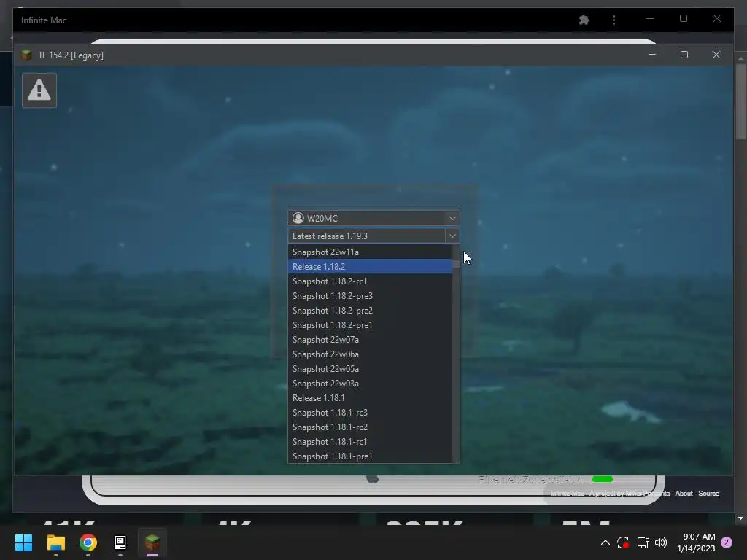
Task: Click the warning triangle icon in TL launcher
Action: point(39,90)
